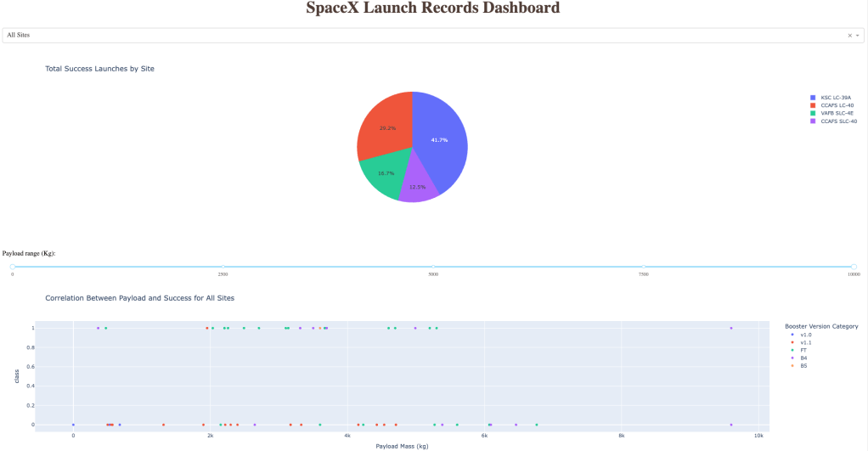Toggle the KSC LC-39A pie legend entry
This screenshot has width=868, height=451.
point(835,98)
